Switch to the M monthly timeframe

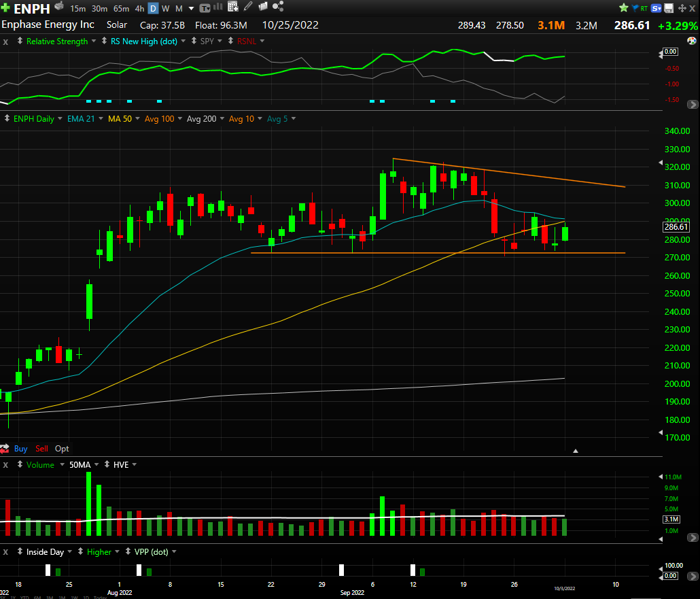coord(179,8)
